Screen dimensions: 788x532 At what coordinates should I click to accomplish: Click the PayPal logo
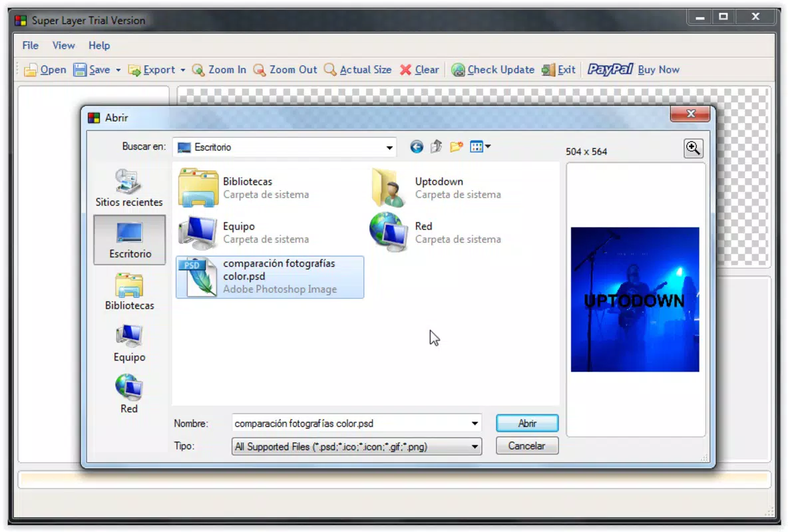coord(610,69)
